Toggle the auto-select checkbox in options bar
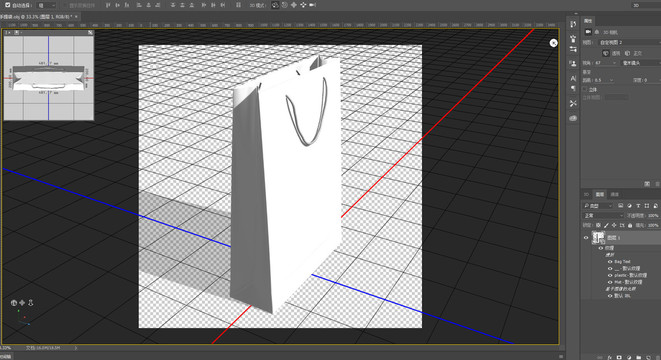Viewport: 661px width, 360px height. pyautogui.click(x=8, y=5)
